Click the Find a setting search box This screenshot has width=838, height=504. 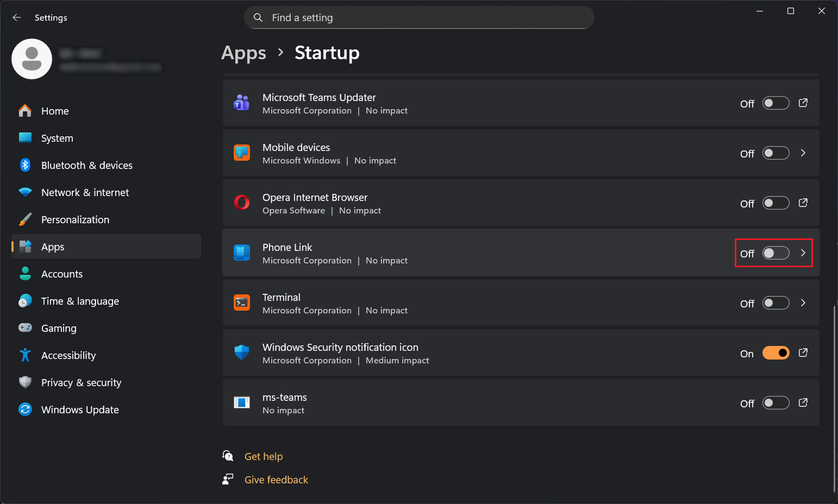[x=418, y=17]
